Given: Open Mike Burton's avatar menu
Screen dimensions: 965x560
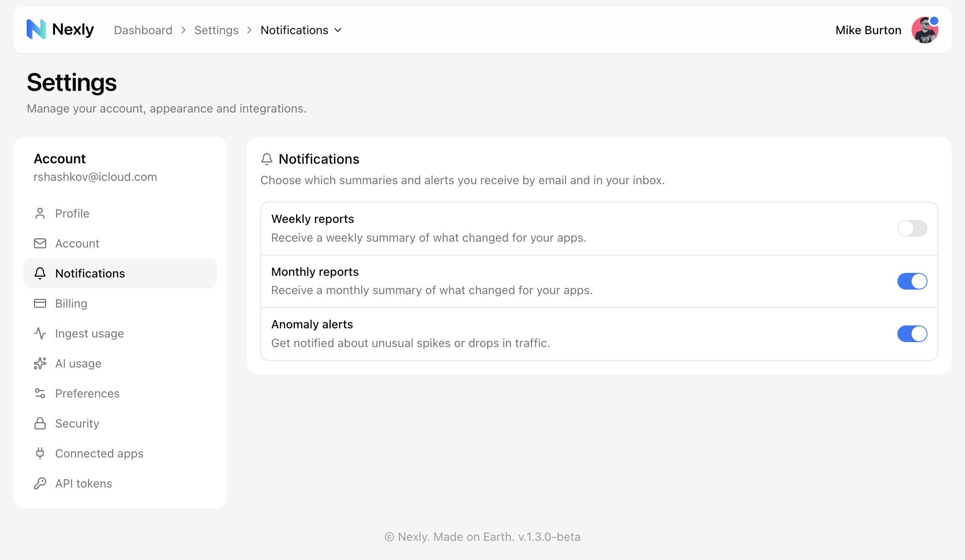Looking at the screenshot, I should pos(925,30).
